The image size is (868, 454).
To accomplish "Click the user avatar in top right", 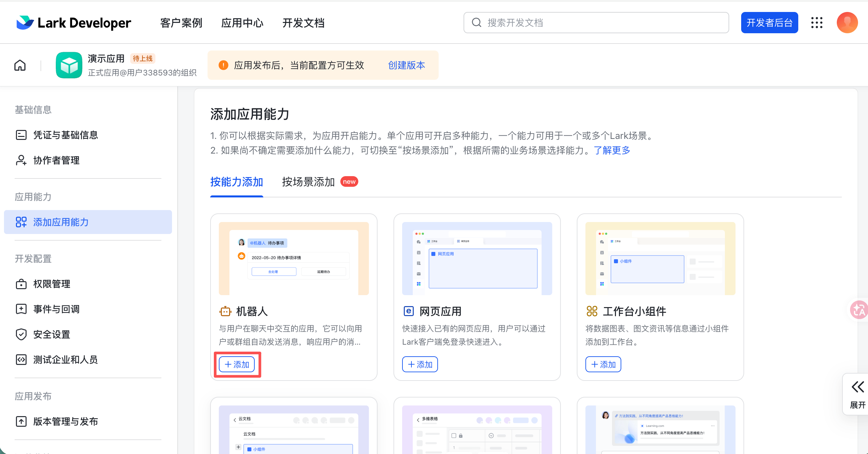I will (847, 23).
